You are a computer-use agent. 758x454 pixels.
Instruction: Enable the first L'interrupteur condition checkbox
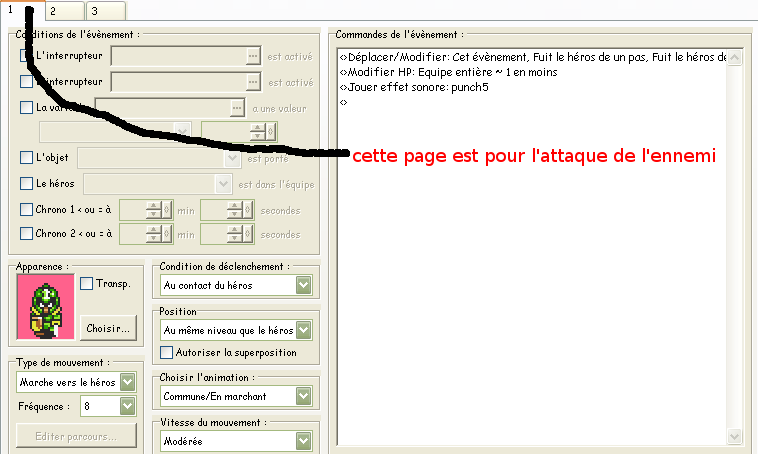[26, 56]
